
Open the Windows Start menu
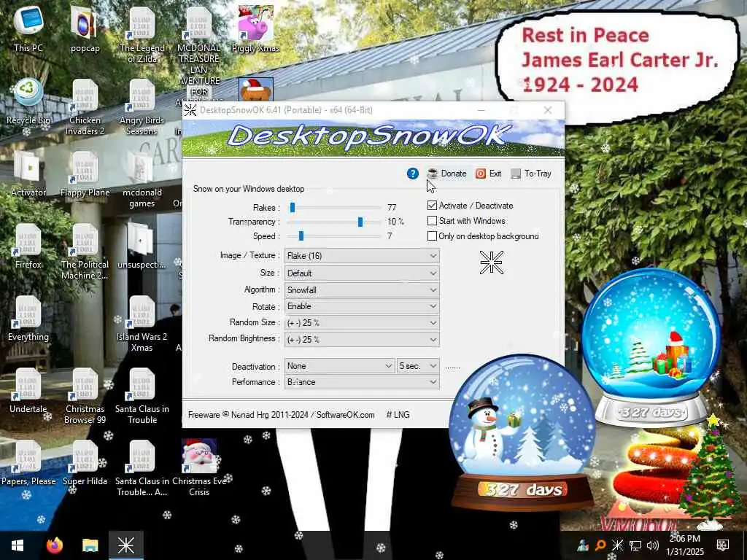click(18, 545)
